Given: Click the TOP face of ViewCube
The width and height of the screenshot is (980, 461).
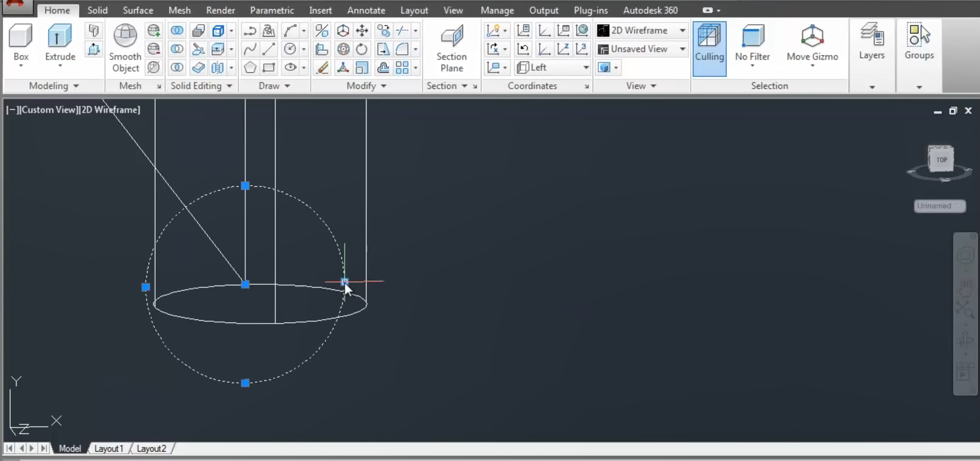Looking at the screenshot, I should pyautogui.click(x=941, y=160).
